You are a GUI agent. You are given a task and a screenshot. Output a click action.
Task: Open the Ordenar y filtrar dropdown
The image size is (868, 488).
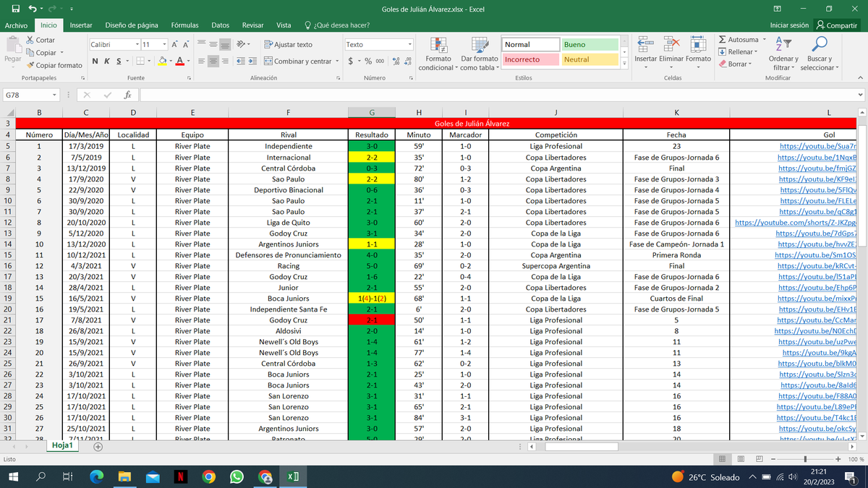pyautogui.click(x=783, y=54)
